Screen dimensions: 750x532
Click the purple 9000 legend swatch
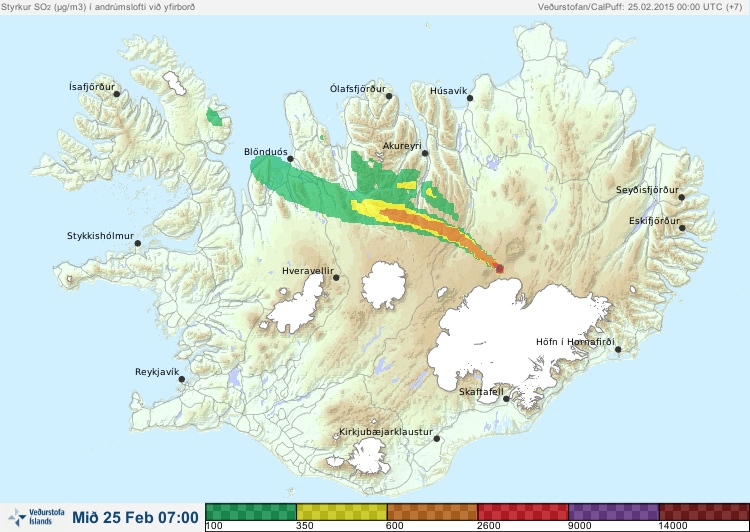tap(614, 512)
